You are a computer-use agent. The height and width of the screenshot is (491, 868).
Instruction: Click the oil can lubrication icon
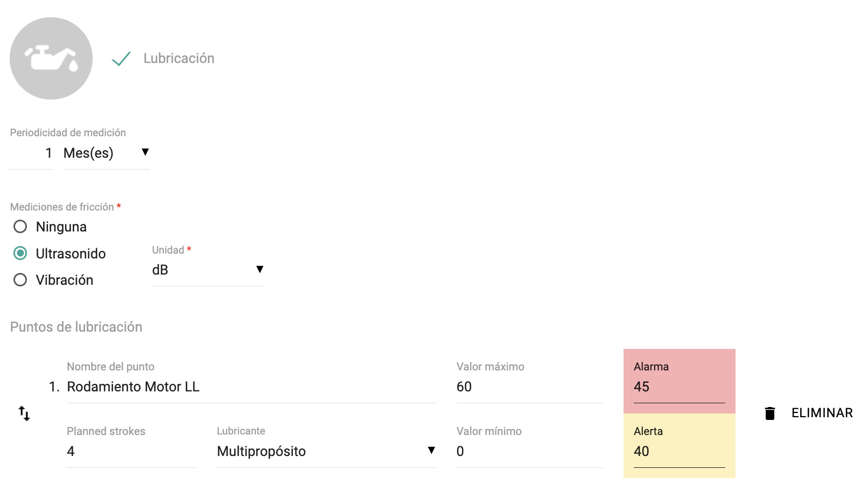(51, 58)
